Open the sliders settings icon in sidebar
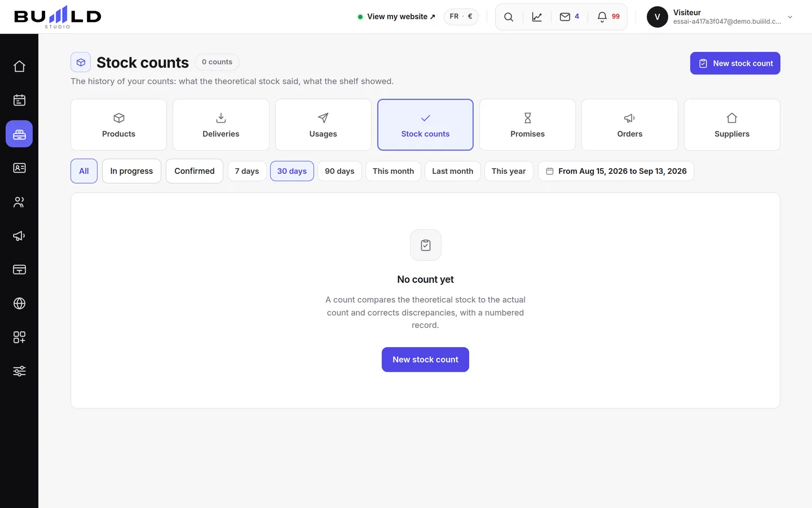Screen dimensions: 812x508 [19, 371]
